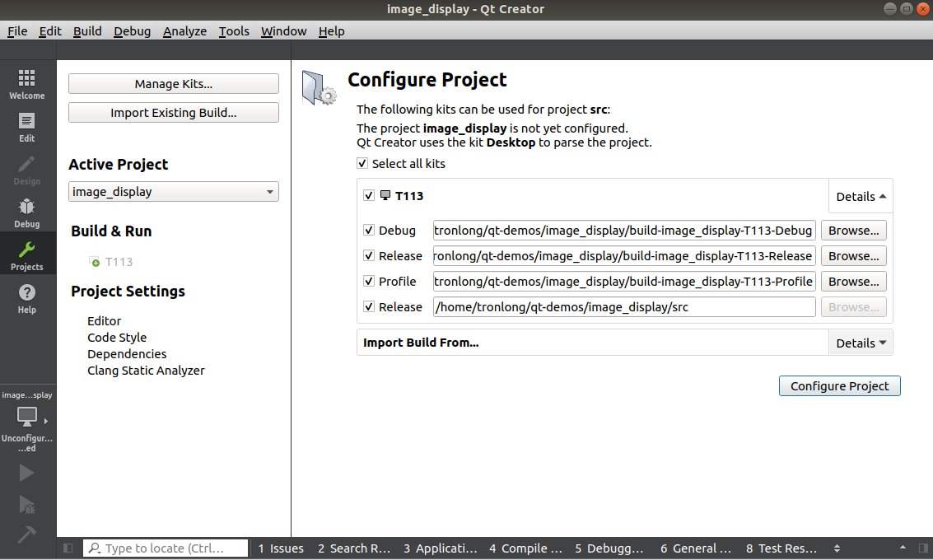Open the Tools menu

234,31
